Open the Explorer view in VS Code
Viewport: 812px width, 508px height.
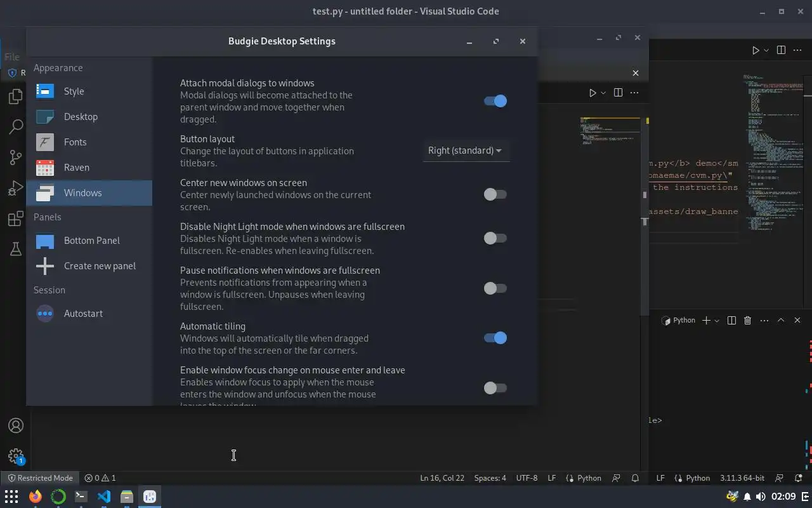pyautogui.click(x=15, y=97)
